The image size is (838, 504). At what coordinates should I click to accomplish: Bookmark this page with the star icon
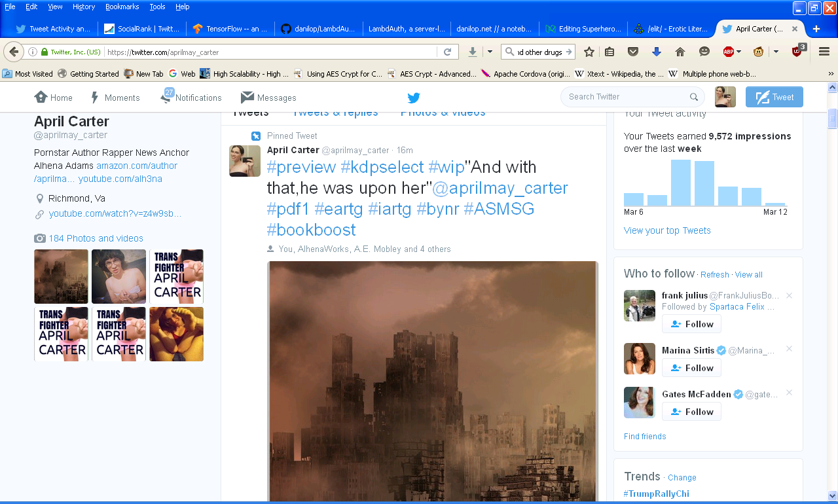click(589, 52)
